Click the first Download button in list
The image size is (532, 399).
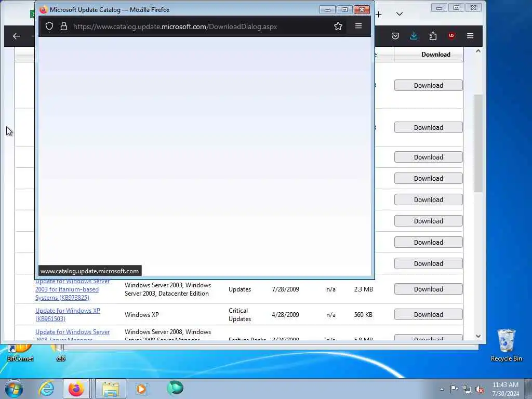pos(428,86)
